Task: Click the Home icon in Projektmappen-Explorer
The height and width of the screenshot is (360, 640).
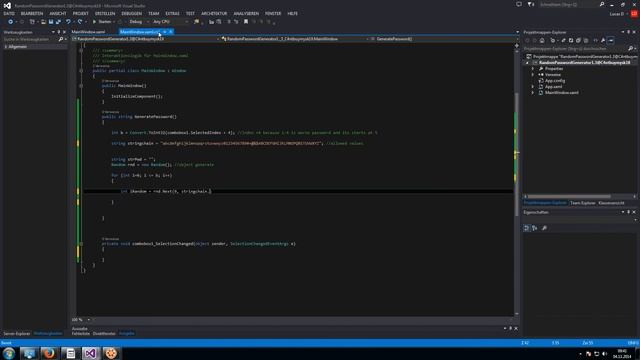Action: pyautogui.click(x=542, y=40)
